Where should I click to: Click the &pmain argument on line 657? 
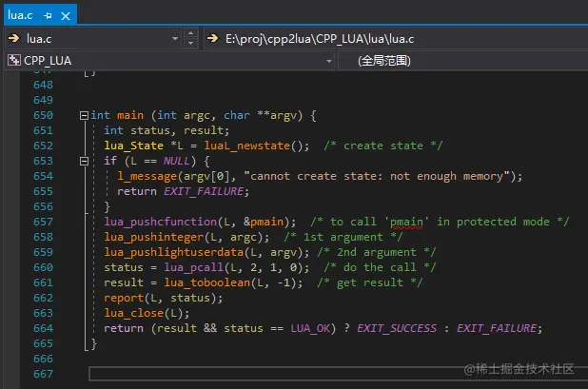point(264,222)
